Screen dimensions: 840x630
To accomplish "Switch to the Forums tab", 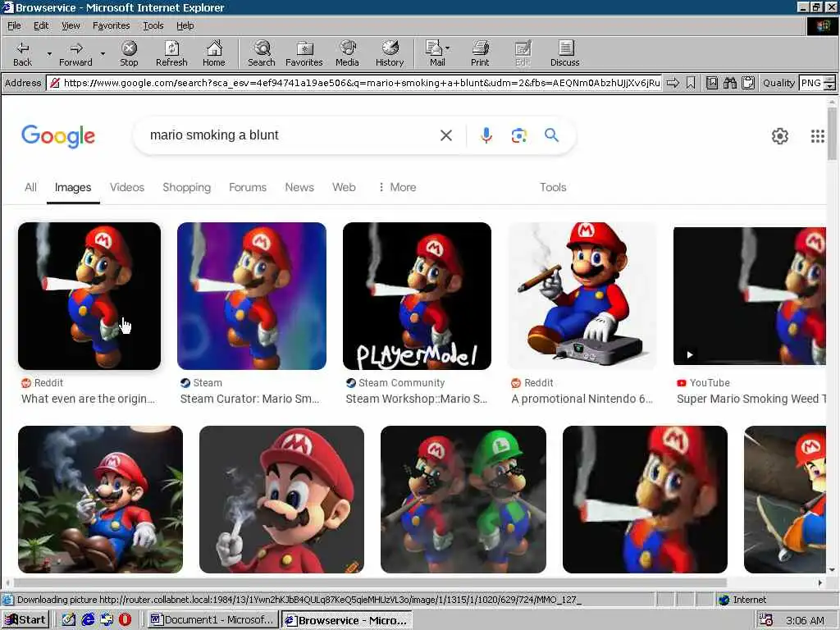I will 248,187.
